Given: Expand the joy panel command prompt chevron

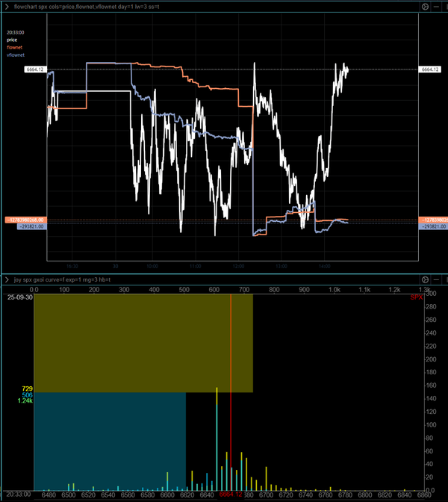Looking at the screenshot, I should click(7, 280).
